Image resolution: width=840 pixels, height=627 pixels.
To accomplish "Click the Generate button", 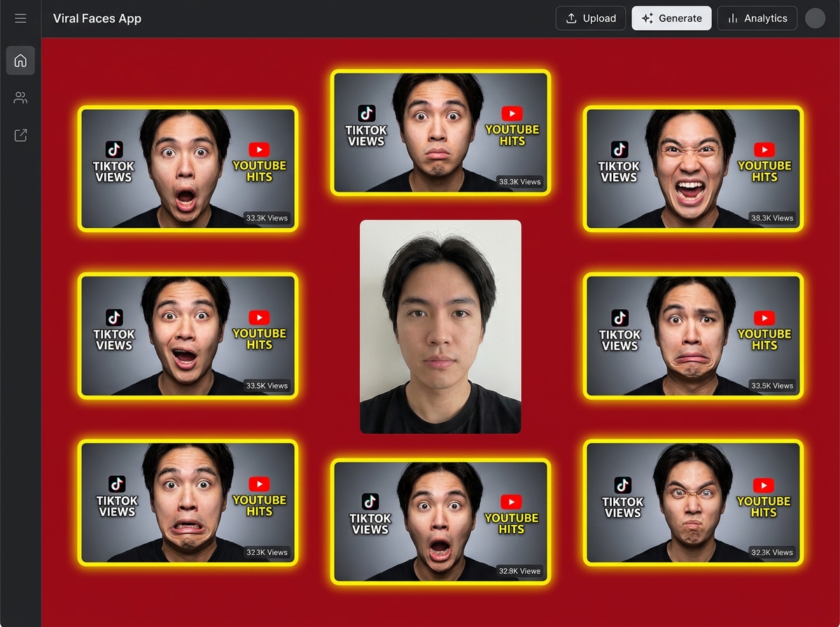I will (671, 18).
